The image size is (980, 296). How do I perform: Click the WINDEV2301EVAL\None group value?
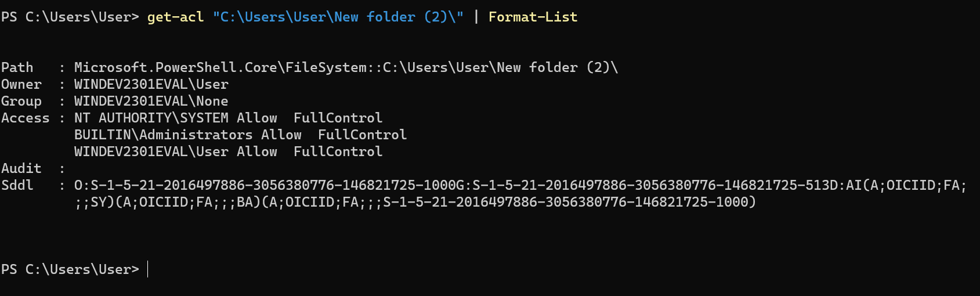coord(151,101)
